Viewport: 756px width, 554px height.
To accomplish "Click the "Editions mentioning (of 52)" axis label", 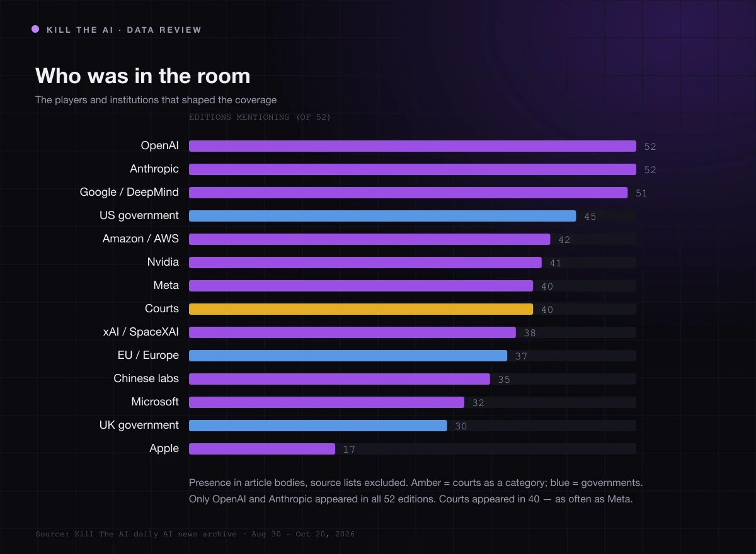I will [260, 117].
